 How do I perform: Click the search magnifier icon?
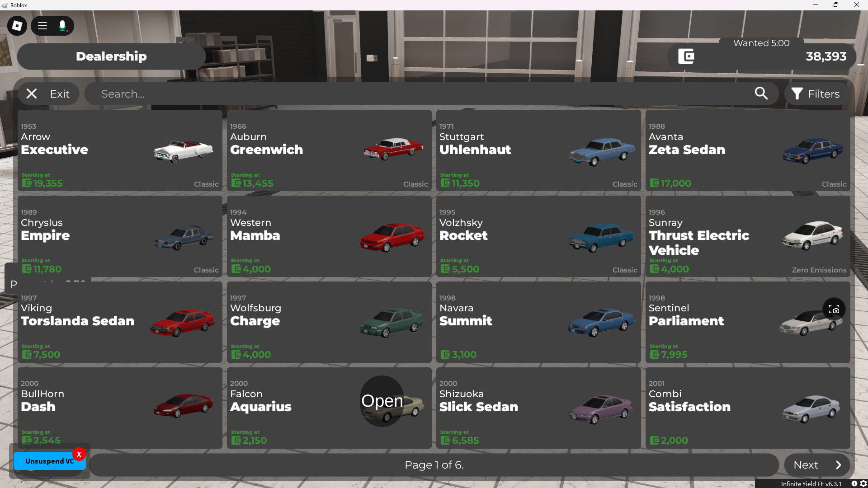pyautogui.click(x=761, y=94)
